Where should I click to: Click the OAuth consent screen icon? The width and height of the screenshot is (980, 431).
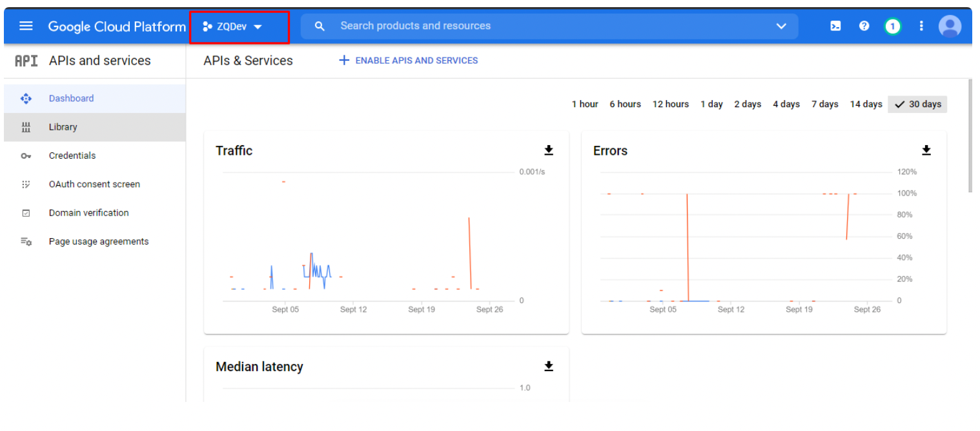pos(26,185)
